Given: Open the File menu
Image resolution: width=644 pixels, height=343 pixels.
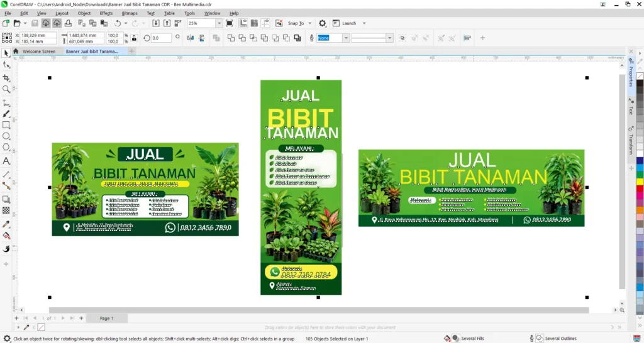Looking at the screenshot, I should click(8, 13).
